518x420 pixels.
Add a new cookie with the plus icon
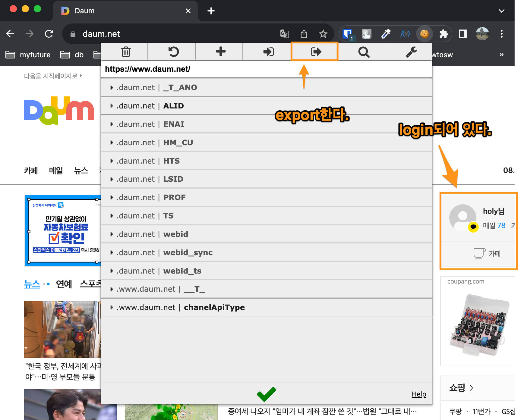220,52
